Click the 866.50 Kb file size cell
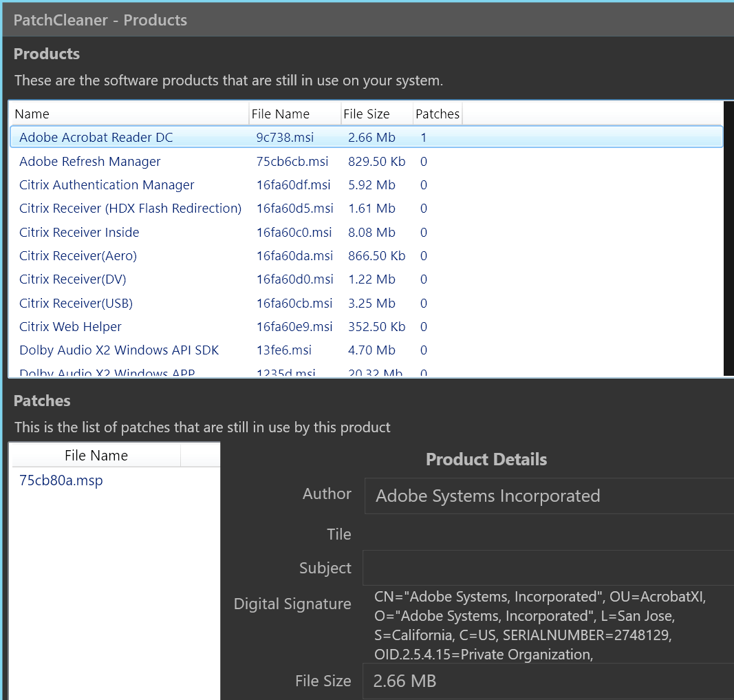This screenshot has width=734, height=700. 377,255
